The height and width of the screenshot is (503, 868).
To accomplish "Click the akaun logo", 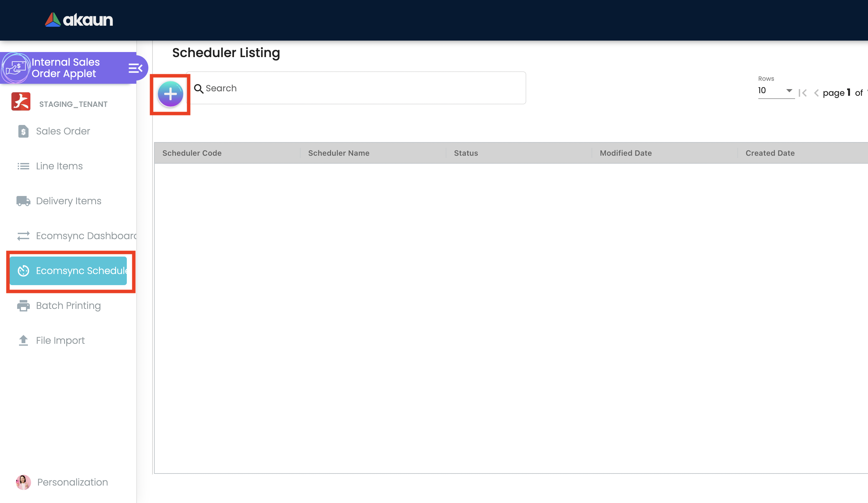I will point(79,20).
